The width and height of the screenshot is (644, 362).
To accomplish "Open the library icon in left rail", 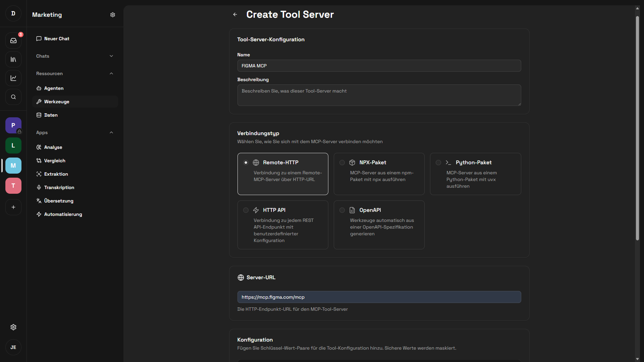I will coord(13,59).
